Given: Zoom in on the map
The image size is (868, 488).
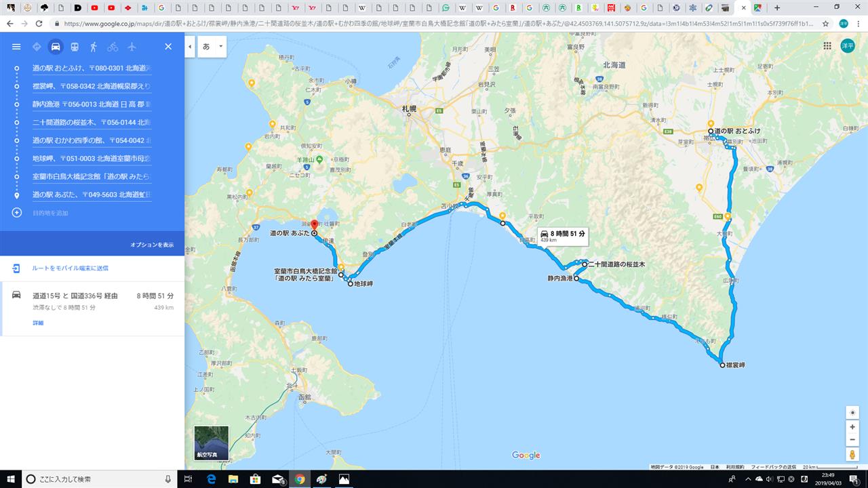Looking at the screenshot, I should coord(852,427).
